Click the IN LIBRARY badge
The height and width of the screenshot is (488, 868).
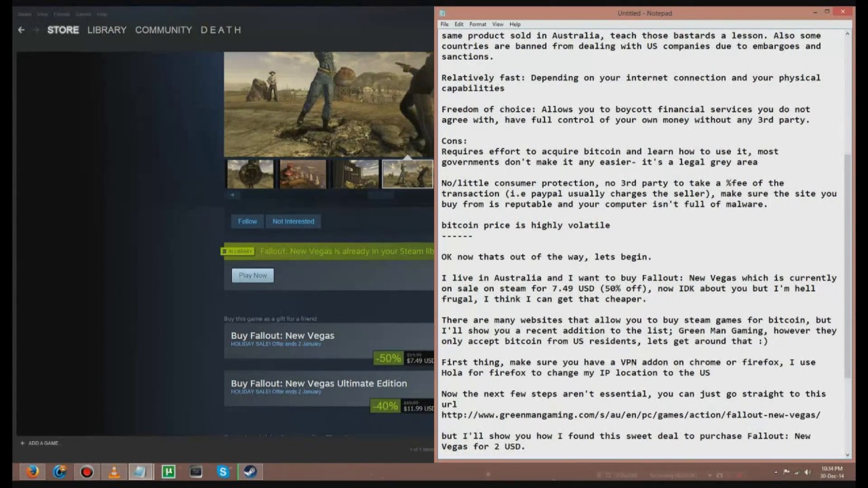[x=237, y=251]
